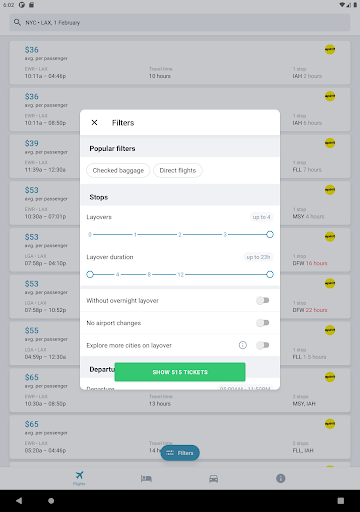
Task: Tap the search magnifier icon
Action: click(x=17, y=22)
